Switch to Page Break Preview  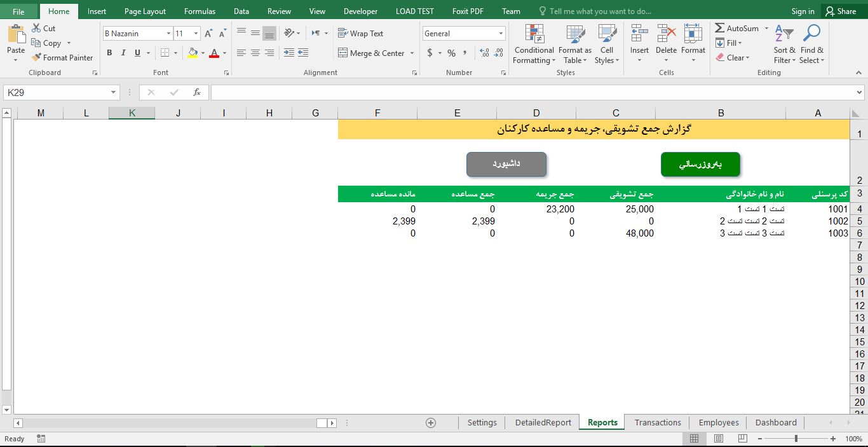[742, 439]
